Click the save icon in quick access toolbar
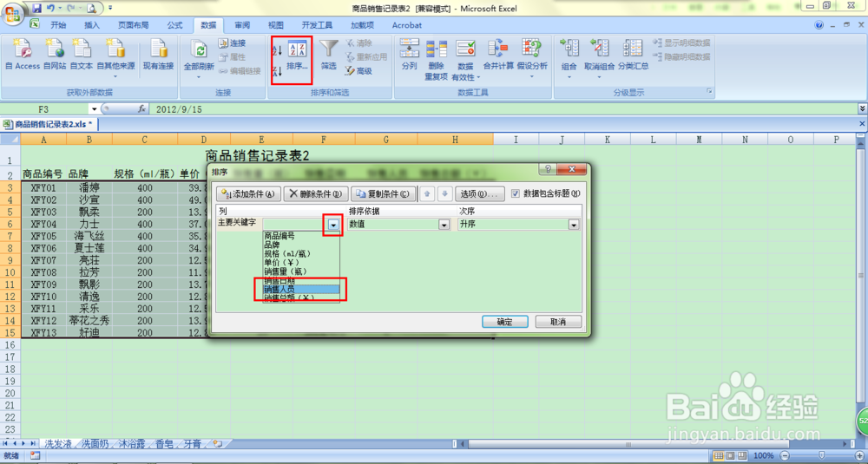The image size is (868, 464). pyautogui.click(x=37, y=9)
